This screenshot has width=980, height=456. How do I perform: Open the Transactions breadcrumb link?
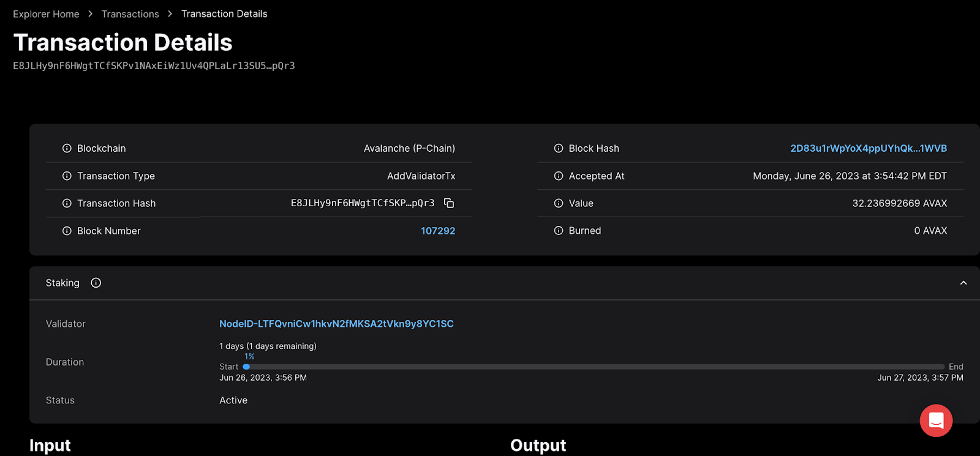[x=130, y=14]
